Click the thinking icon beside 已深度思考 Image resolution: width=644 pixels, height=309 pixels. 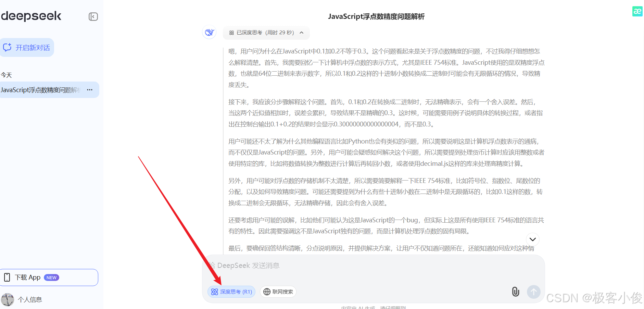point(231,33)
